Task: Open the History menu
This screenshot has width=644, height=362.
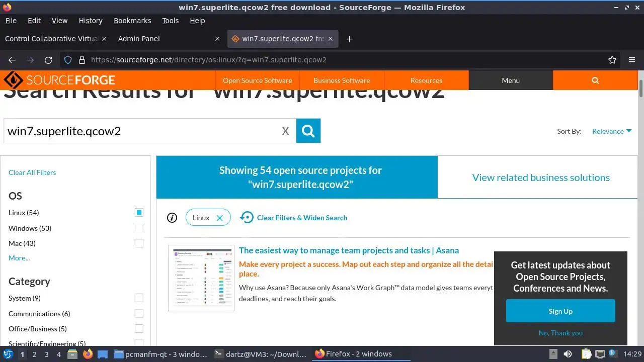Action: click(x=91, y=21)
